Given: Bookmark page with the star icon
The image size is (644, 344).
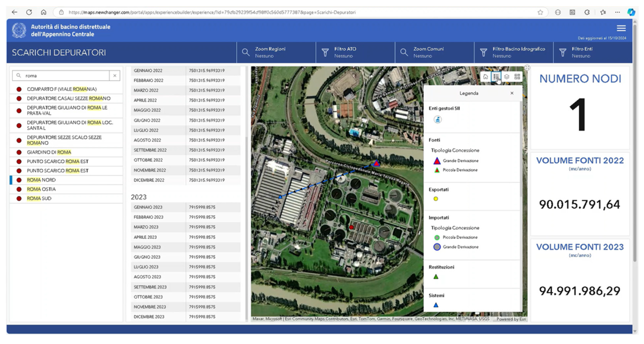Looking at the screenshot, I should [540, 12].
